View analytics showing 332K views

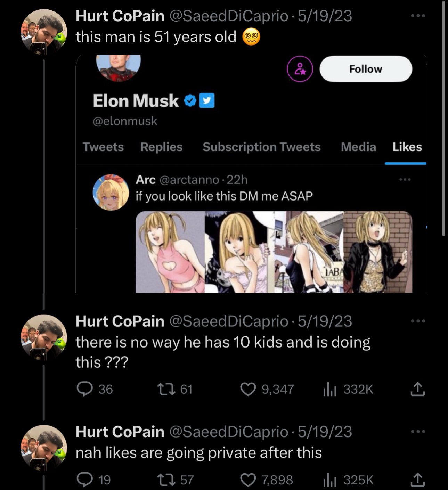point(348,389)
